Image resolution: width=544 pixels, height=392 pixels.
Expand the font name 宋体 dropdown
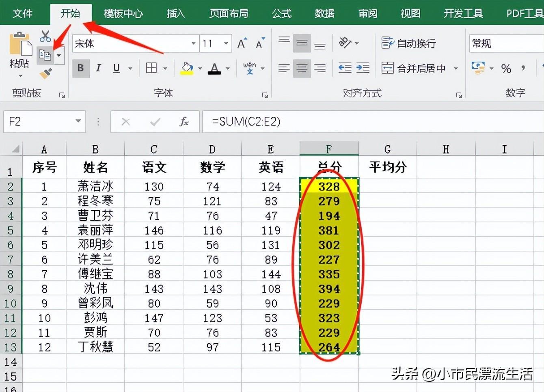pyautogui.click(x=194, y=43)
